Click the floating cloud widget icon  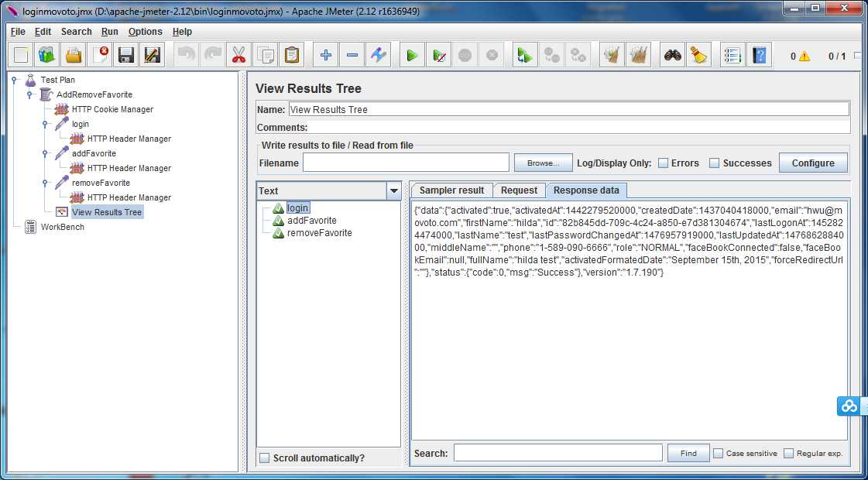pyautogui.click(x=849, y=406)
